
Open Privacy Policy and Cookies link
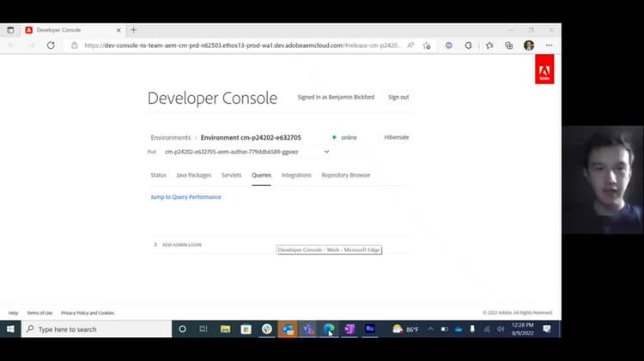pyautogui.click(x=88, y=313)
